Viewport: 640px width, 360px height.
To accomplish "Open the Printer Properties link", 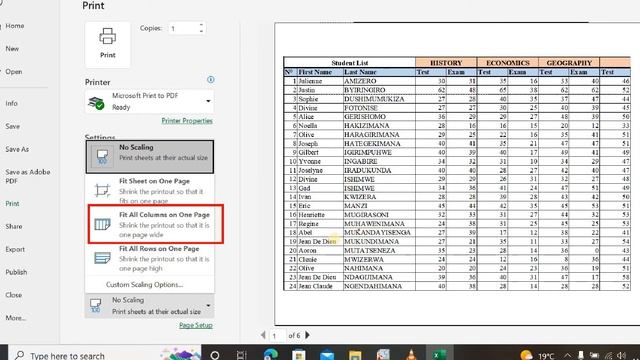I will [187, 121].
